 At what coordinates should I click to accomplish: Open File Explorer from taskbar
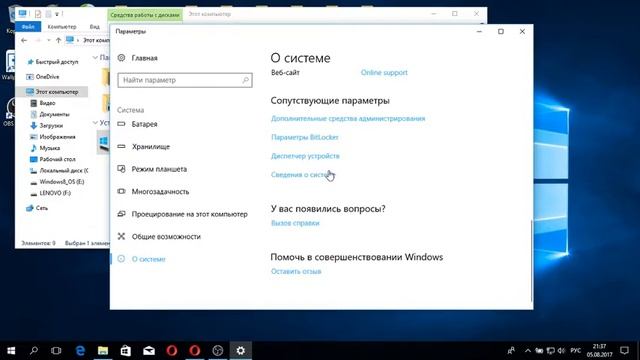103,351
